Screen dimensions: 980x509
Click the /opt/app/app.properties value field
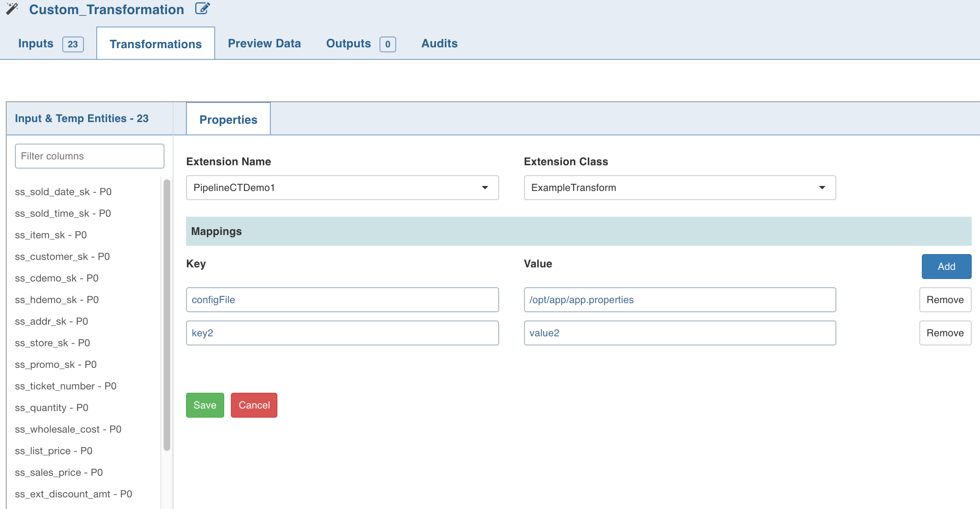click(680, 300)
